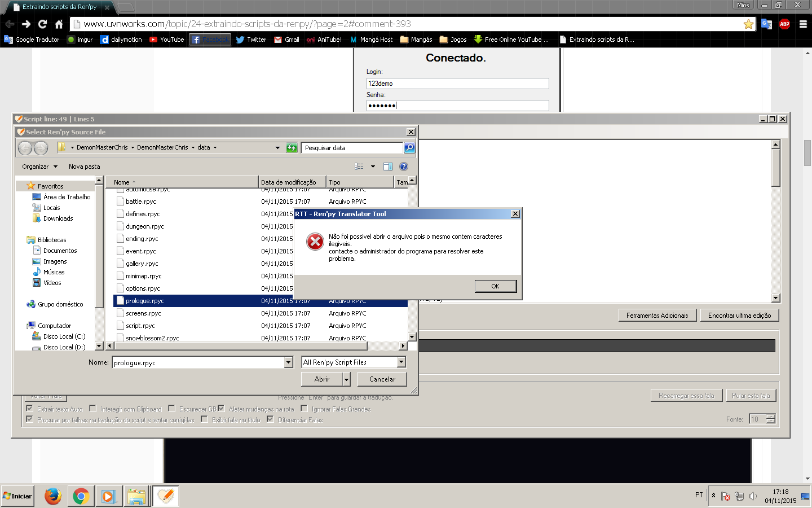
Task: Open the Chrome hamburger menu
Action: (803, 24)
